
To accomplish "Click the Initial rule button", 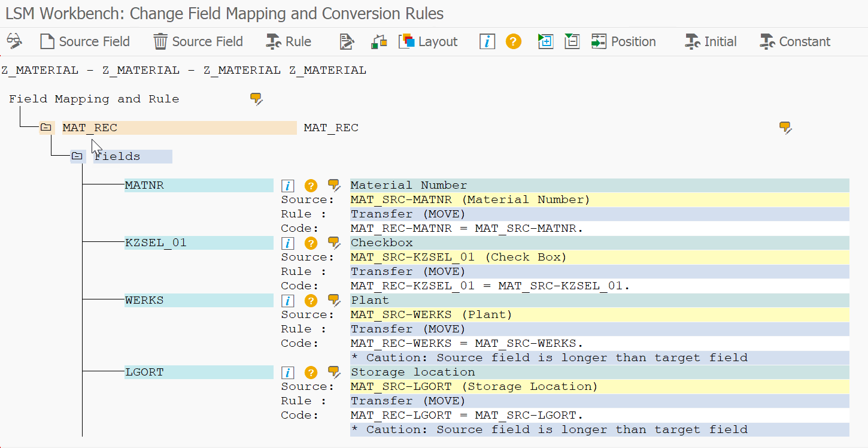I will [x=711, y=41].
